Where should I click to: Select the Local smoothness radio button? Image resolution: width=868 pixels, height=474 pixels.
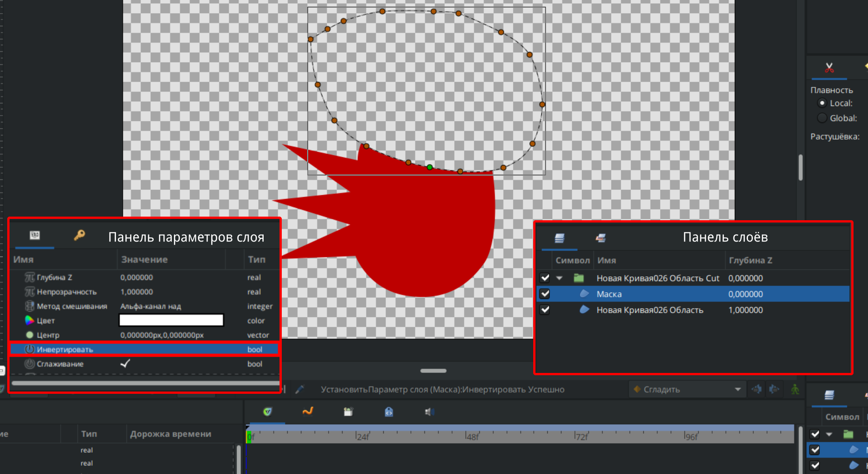click(x=822, y=103)
